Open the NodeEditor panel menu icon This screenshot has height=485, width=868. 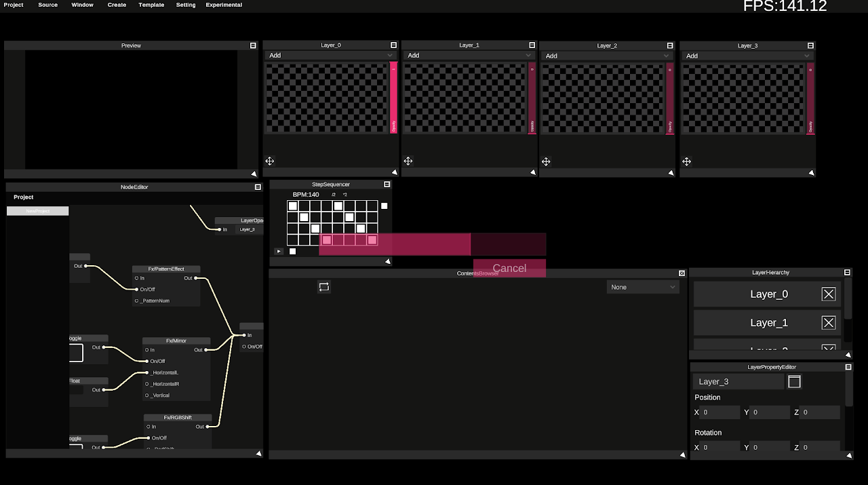click(x=257, y=187)
